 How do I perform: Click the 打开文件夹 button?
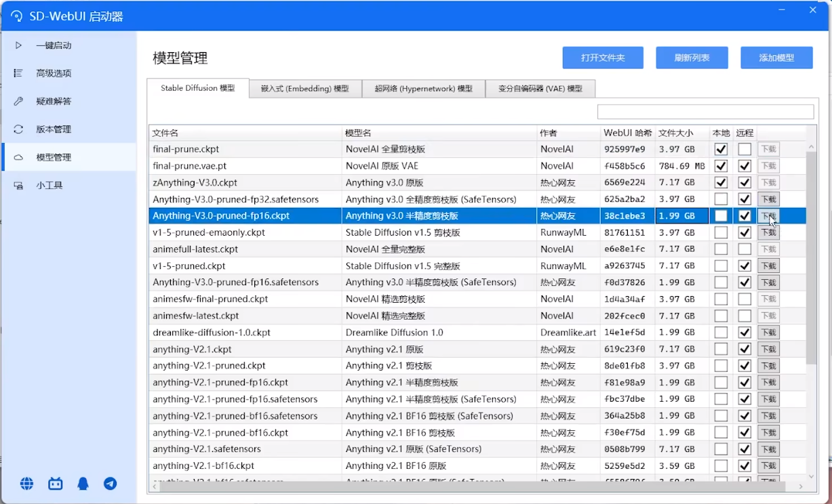tap(602, 58)
